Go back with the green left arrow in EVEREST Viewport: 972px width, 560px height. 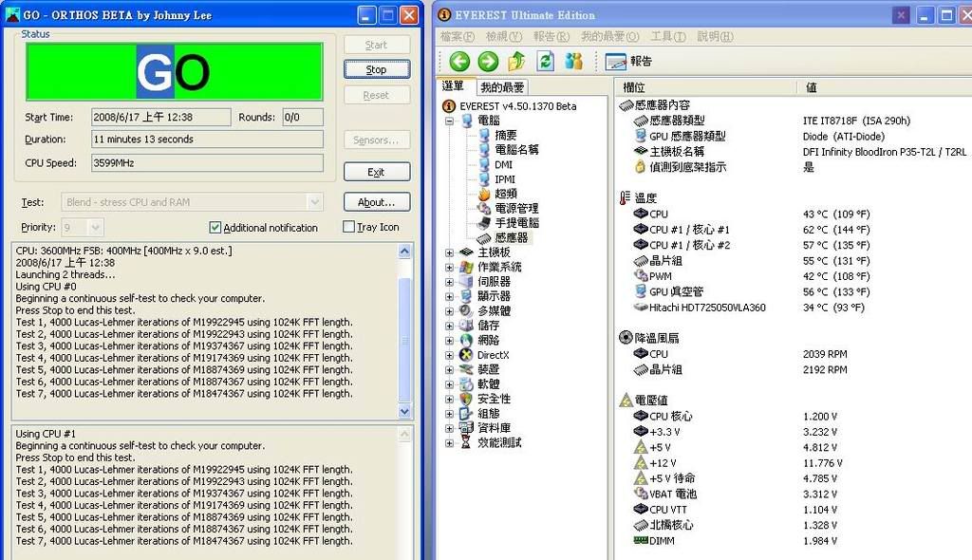tap(459, 62)
